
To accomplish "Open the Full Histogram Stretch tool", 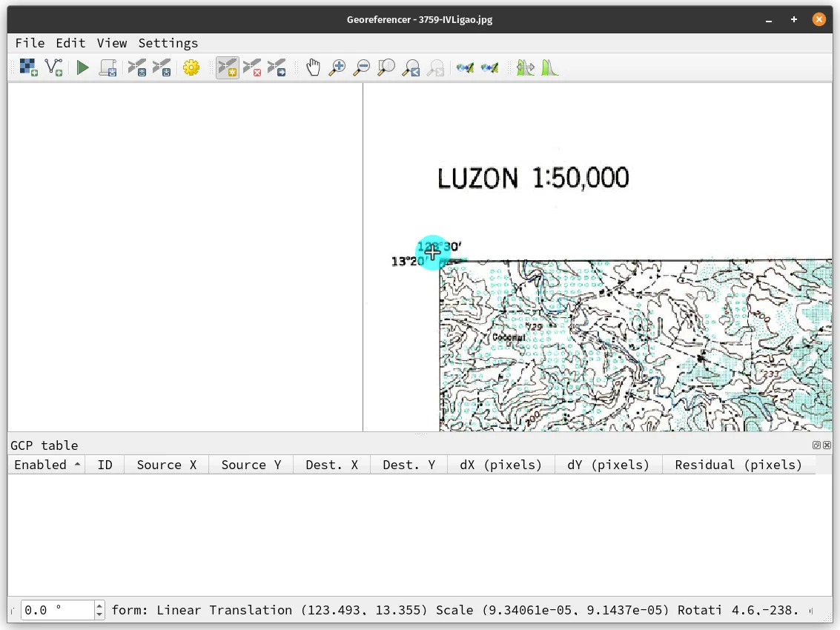I will tap(549, 68).
